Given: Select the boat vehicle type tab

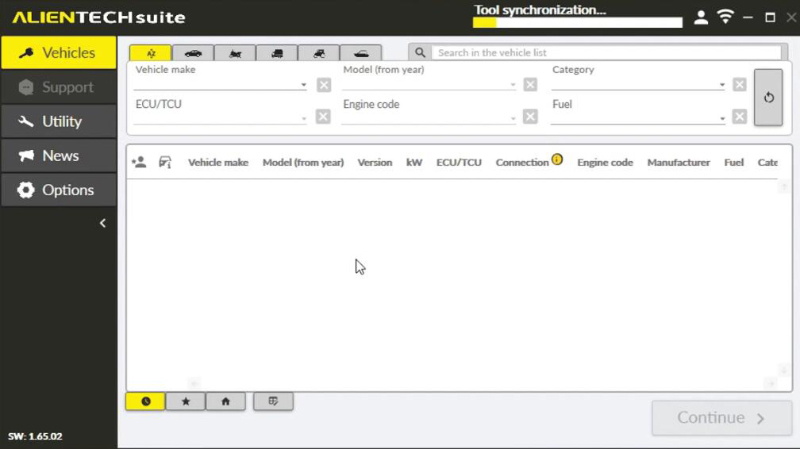Looking at the screenshot, I should [x=360, y=53].
